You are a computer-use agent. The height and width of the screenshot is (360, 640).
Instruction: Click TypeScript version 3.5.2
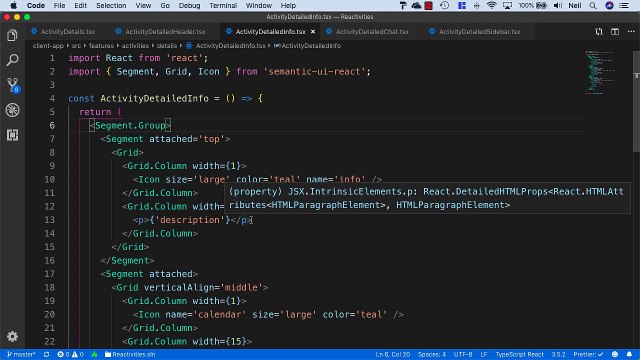point(558,354)
